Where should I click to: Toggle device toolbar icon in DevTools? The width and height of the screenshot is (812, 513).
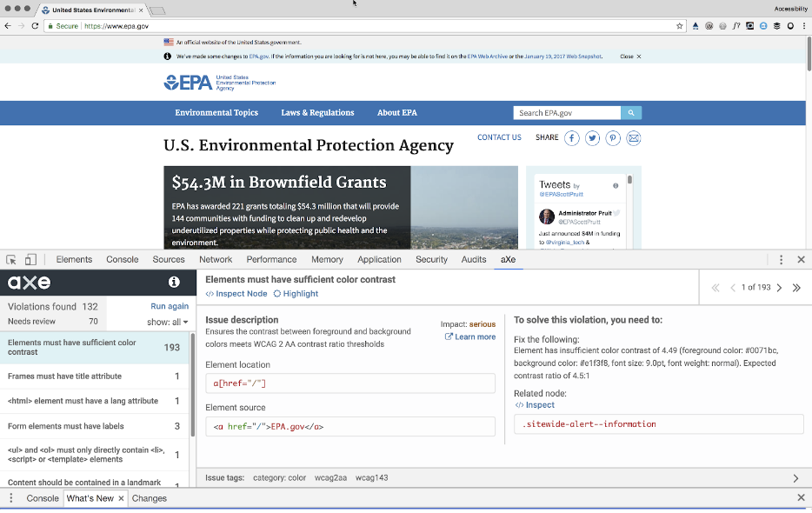click(x=30, y=260)
